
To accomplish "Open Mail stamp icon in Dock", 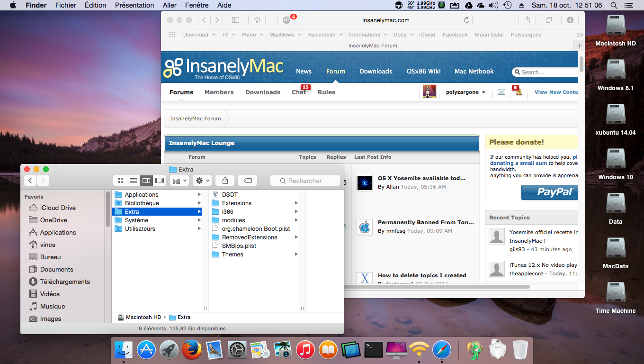I will click(215, 350).
